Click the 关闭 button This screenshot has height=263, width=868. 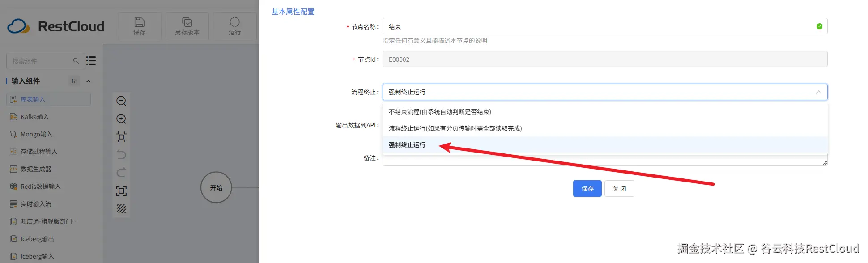click(x=619, y=189)
